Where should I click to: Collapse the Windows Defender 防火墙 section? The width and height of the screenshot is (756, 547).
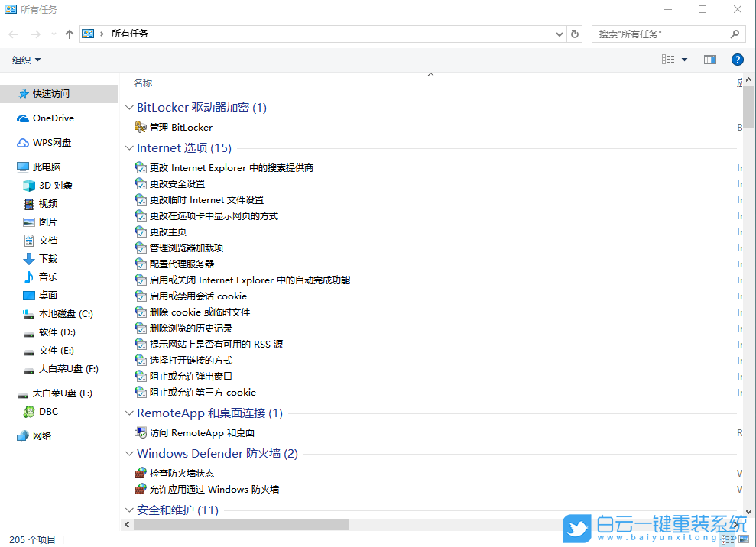pyautogui.click(x=128, y=453)
